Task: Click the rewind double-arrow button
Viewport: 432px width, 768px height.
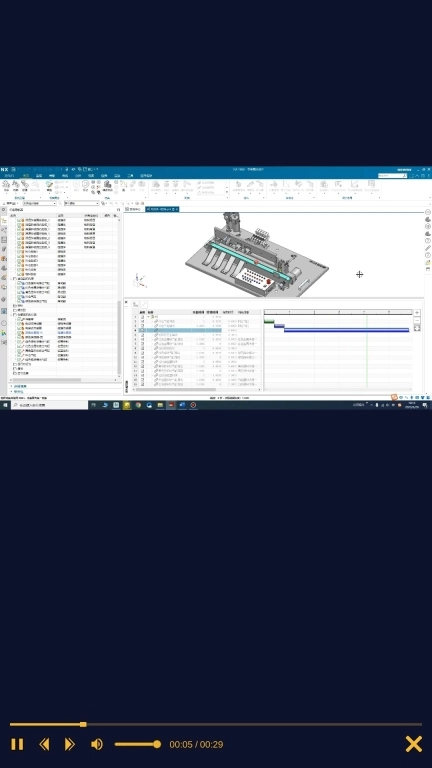Action: pos(44,744)
